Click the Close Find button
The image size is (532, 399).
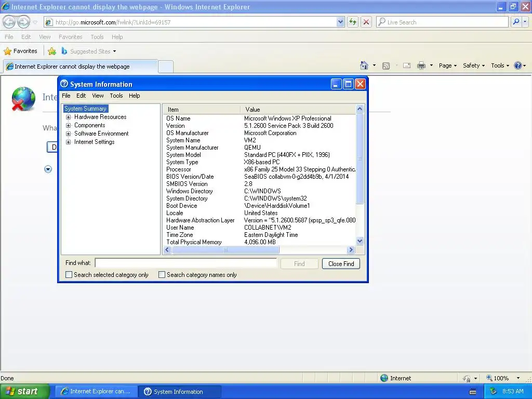pos(341,263)
